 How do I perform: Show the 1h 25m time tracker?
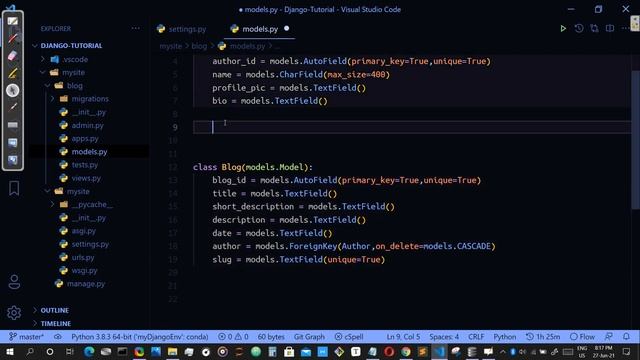[543, 337]
